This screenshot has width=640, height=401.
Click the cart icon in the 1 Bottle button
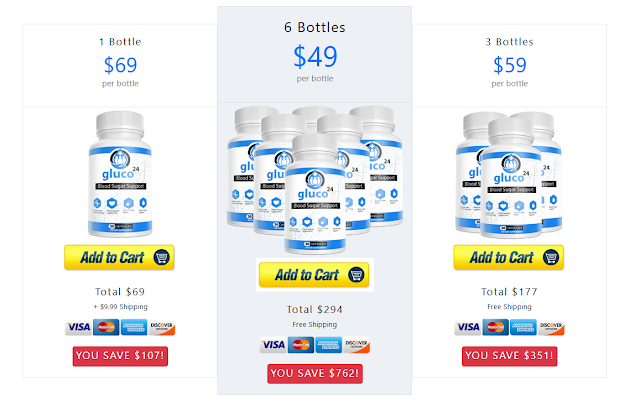pos(161,257)
